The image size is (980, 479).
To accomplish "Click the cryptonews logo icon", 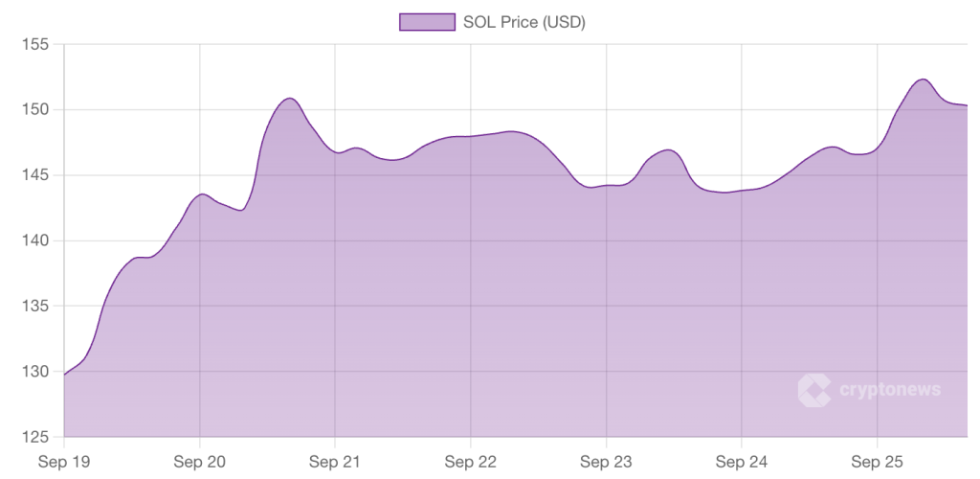I will click(x=814, y=389).
